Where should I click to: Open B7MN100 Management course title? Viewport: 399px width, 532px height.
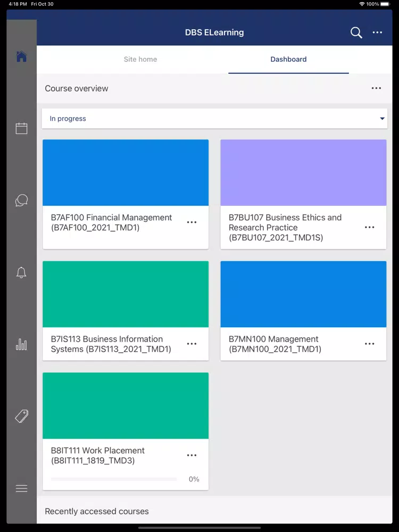point(275,344)
